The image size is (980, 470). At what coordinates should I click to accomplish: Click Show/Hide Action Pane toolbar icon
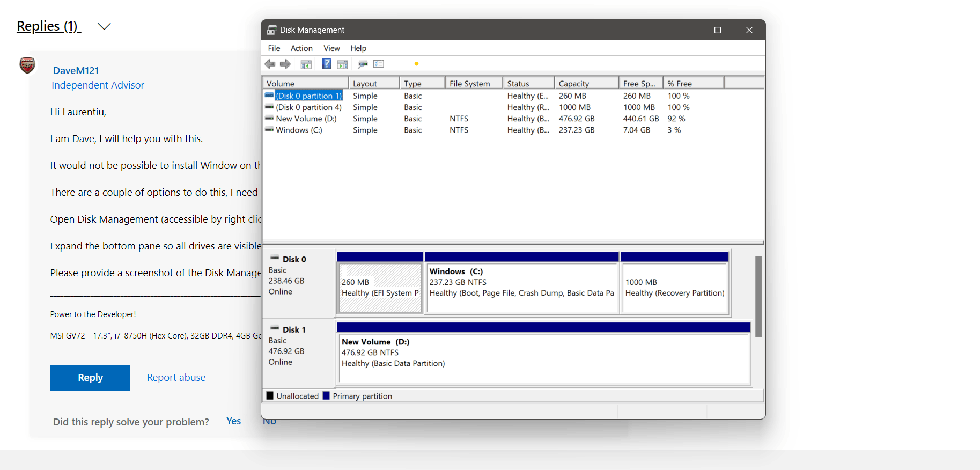342,64
